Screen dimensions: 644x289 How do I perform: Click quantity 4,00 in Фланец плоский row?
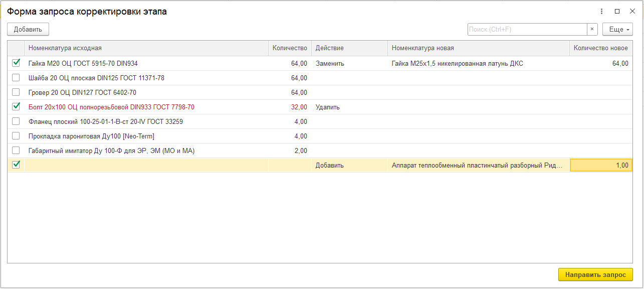(x=290, y=122)
